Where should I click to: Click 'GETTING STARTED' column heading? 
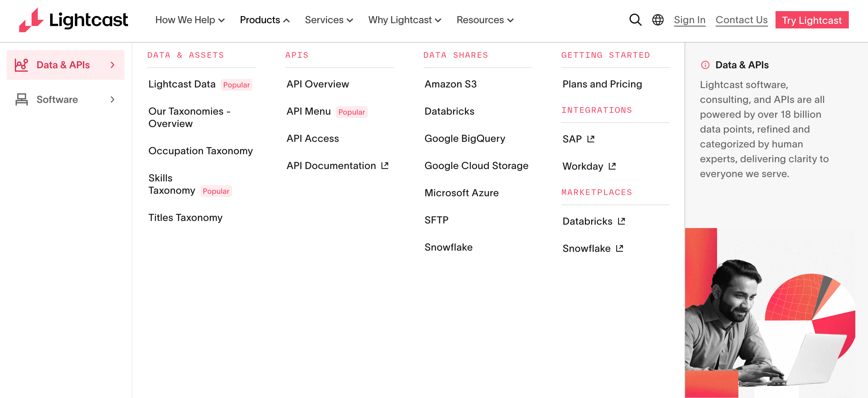coord(605,55)
